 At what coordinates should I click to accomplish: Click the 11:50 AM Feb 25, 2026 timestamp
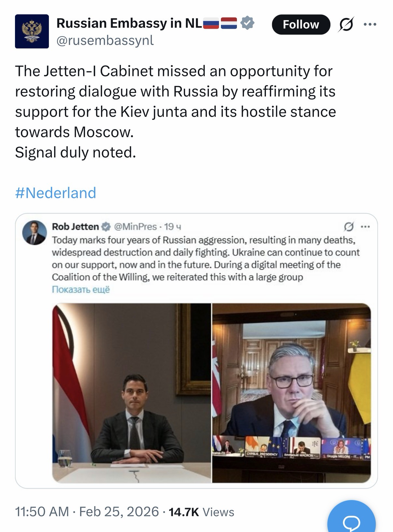(x=87, y=512)
